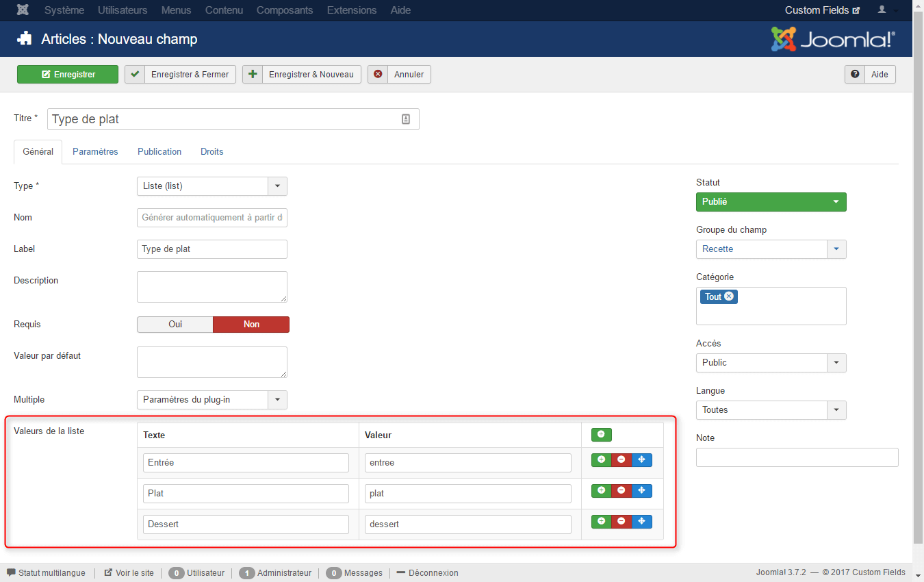
Task: Click Déconnexion in the status bar
Action: pos(427,573)
